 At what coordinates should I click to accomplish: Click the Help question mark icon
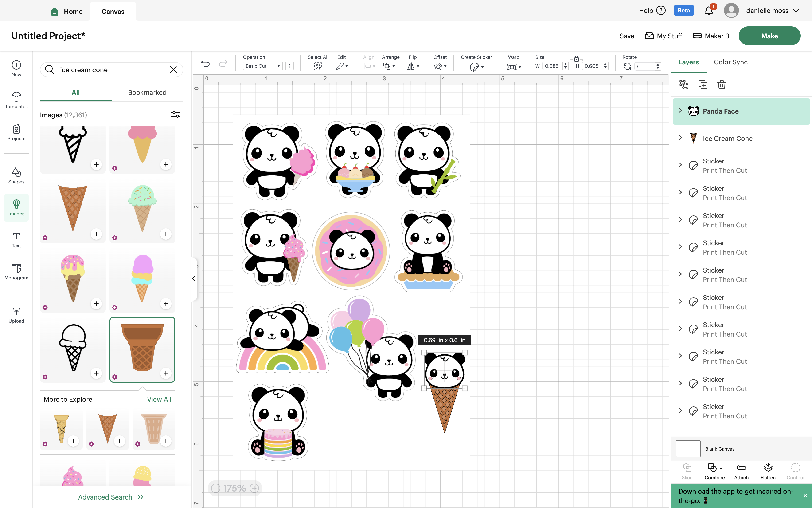[661, 10]
